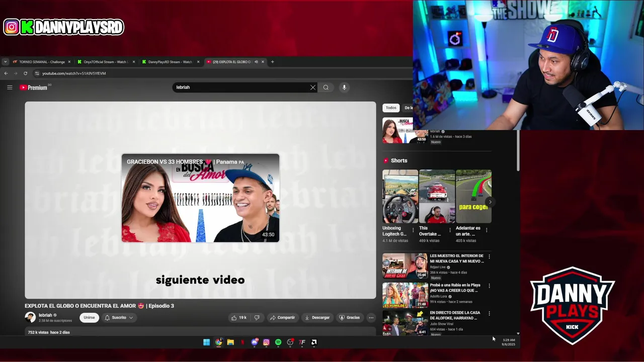Viewport: 644px width, 362px height.
Task: Open options for This Overtake short
Action: pyautogui.click(x=450, y=230)
